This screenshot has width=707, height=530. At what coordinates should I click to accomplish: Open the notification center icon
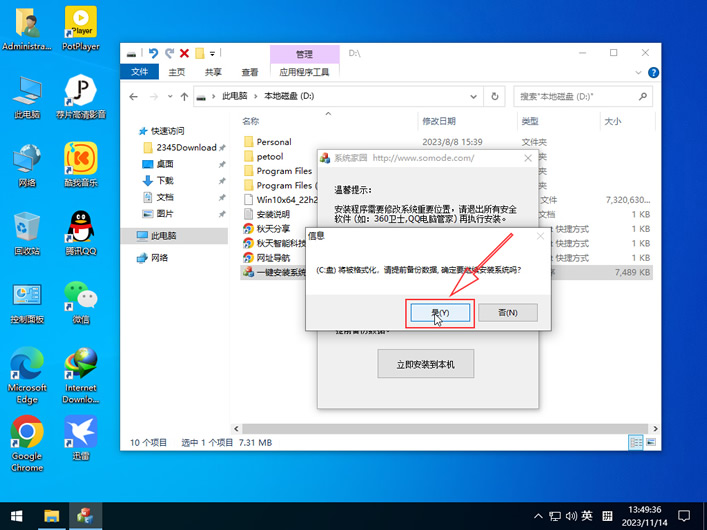pos(684,516)
